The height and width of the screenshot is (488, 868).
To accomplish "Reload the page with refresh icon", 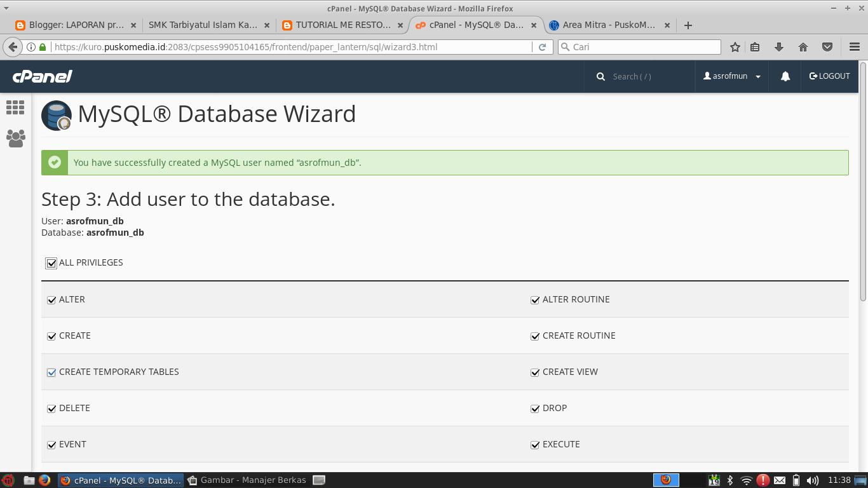I will coord(543,47).
